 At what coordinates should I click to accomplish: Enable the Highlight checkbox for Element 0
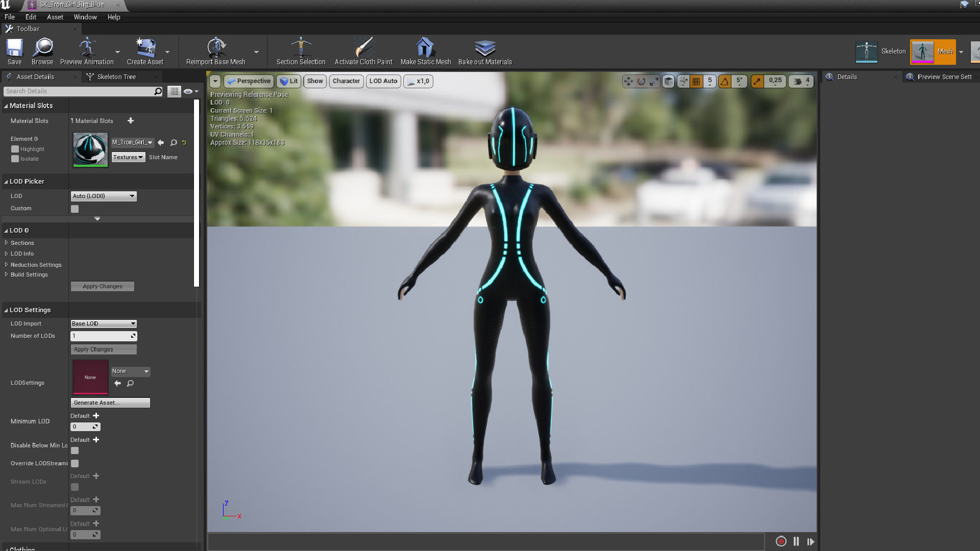(x=15, y=149)
